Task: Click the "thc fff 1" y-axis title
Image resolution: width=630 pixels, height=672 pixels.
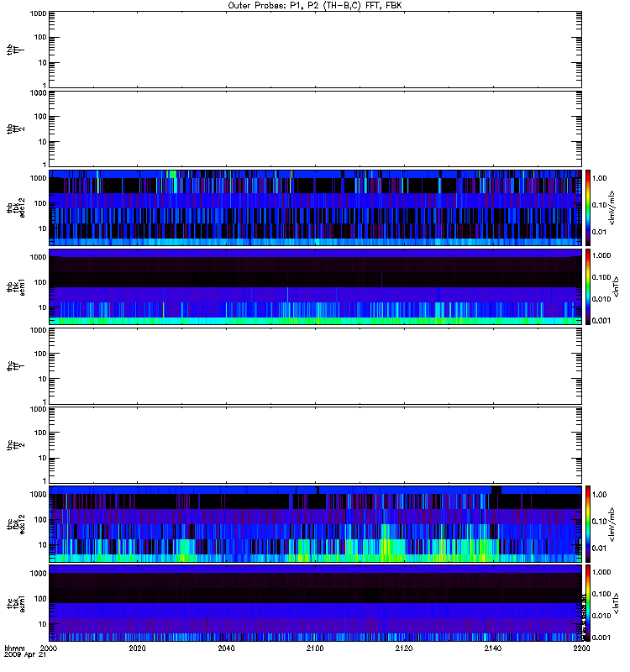Action: pos(15,366)
